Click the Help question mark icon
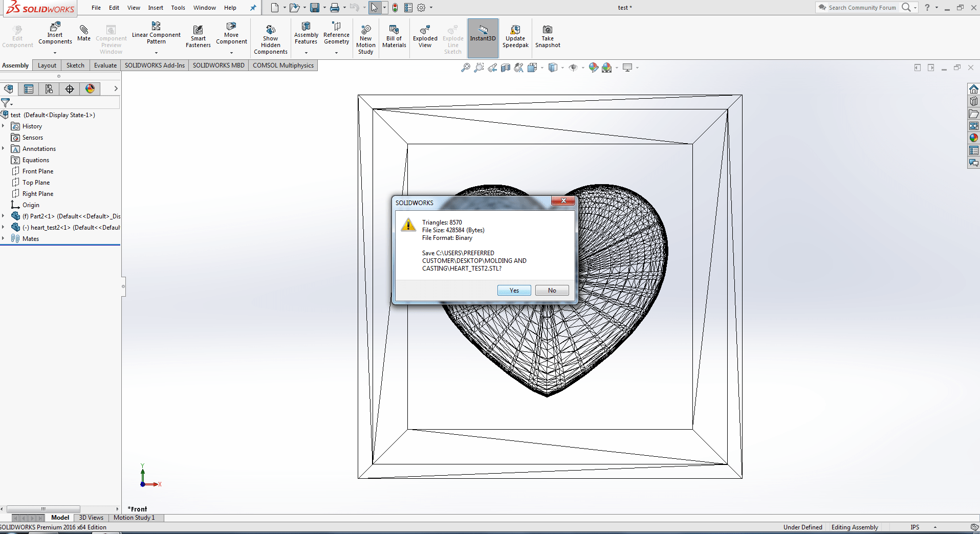 point(927,8)
